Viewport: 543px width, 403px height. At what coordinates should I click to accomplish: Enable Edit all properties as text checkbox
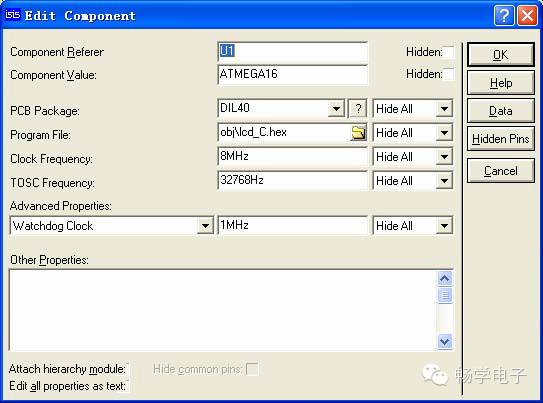[128, 386]
